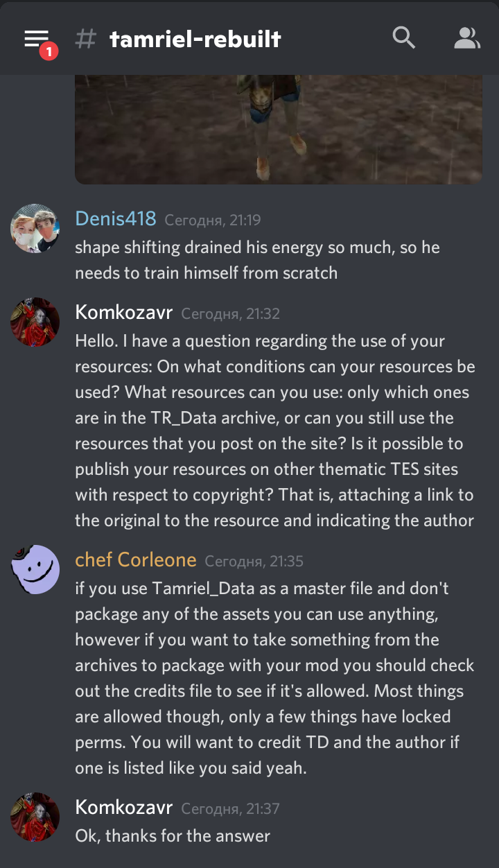Viewport: 499px width, 868px height.
Task: Open the tamriel-rebuilt channel title
Action: [x=195, y=39]
